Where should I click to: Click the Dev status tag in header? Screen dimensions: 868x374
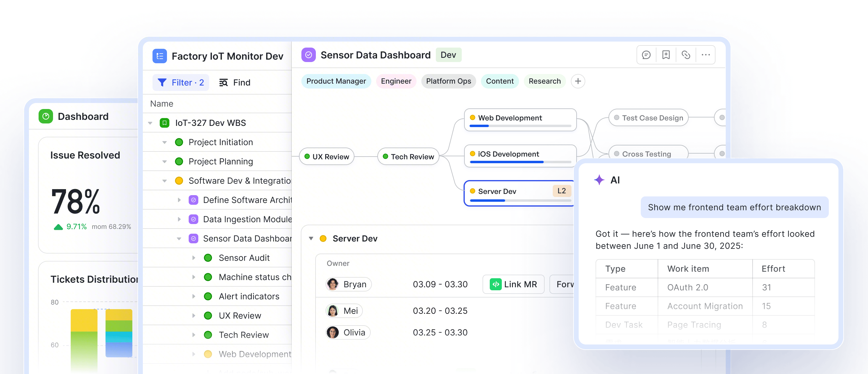pyautogui.click(x=448, y=55)
